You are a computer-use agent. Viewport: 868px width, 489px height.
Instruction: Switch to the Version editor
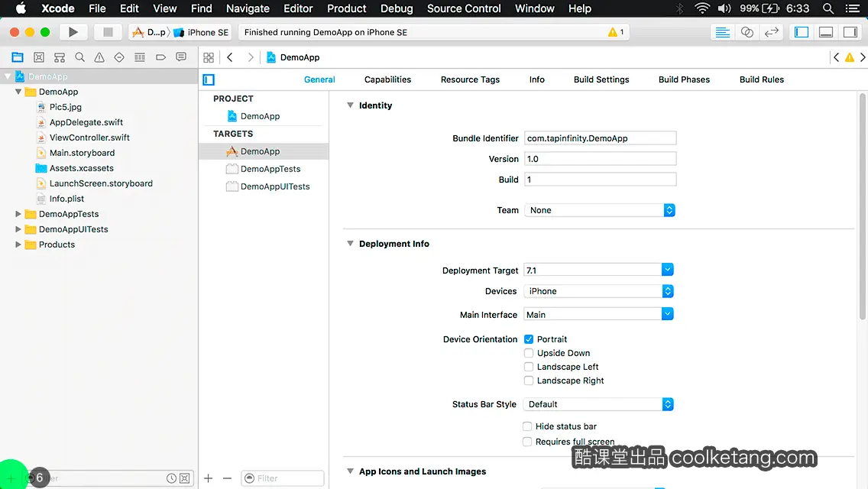771,32
